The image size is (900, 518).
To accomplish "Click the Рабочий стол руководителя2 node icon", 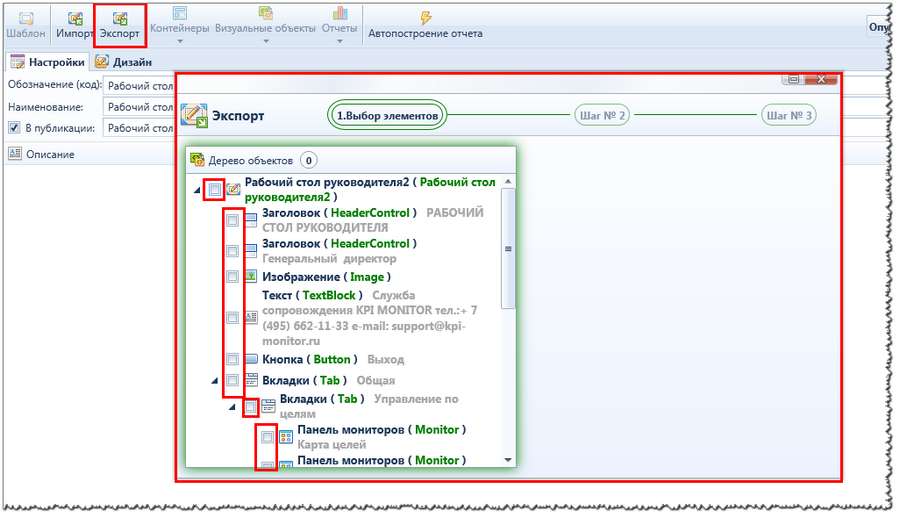I will click(x=232, y=189).
